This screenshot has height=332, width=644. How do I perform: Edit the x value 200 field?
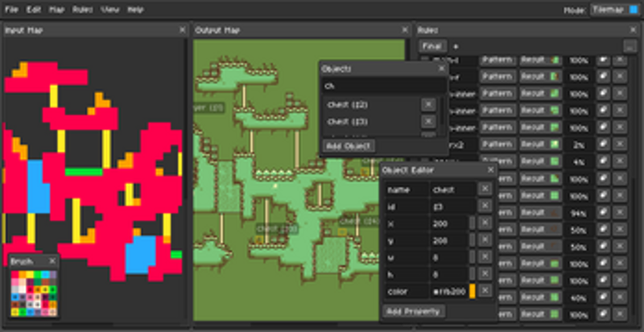tap(448, 223)
